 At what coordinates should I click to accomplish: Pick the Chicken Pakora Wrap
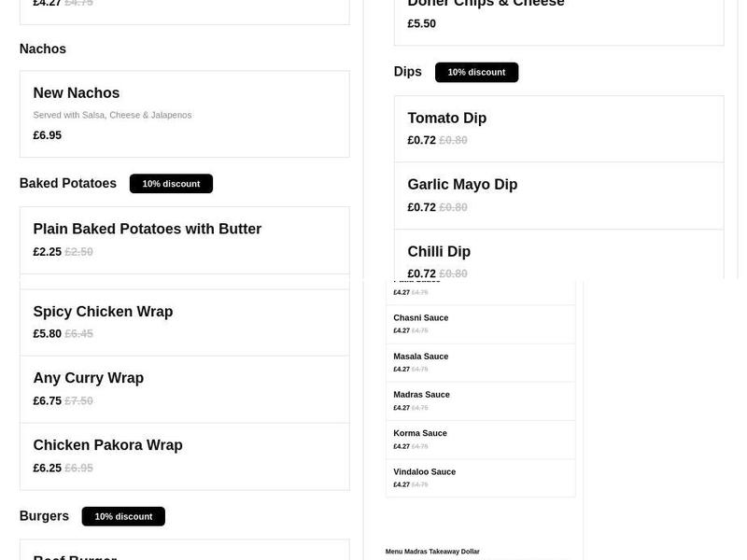(184, 455)
